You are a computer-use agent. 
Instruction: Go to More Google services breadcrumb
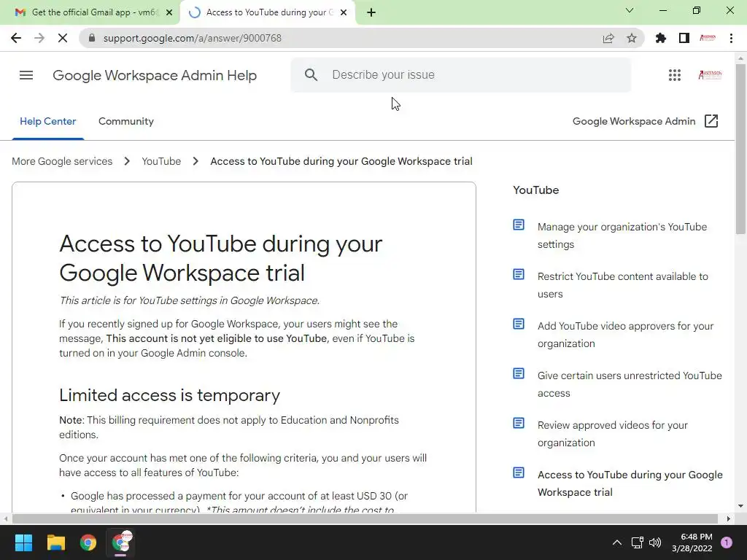click(62, 161)
